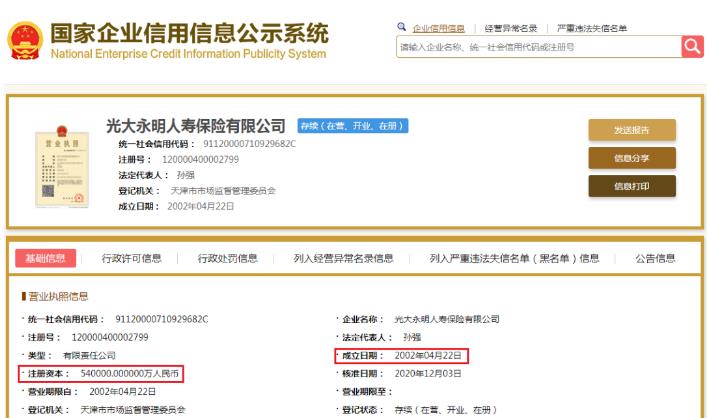
Task: Select the 经营异常名录 search category
Action: coord(510,28)
